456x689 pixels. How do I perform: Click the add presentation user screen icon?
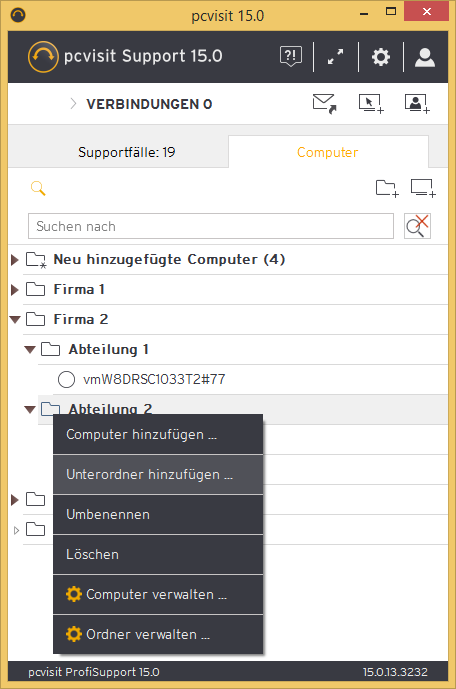tap(417, 104)
